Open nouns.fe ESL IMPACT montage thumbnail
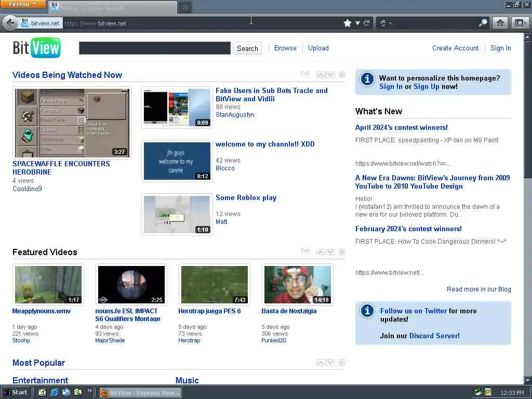 click(131, 284)
